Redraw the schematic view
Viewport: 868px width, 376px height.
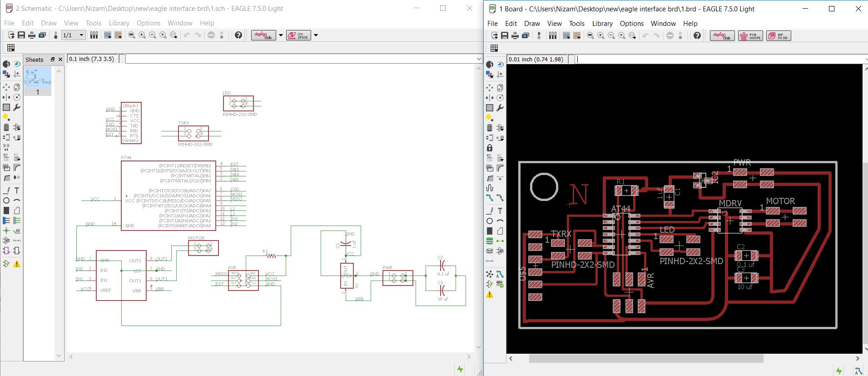tap(163, 35)
